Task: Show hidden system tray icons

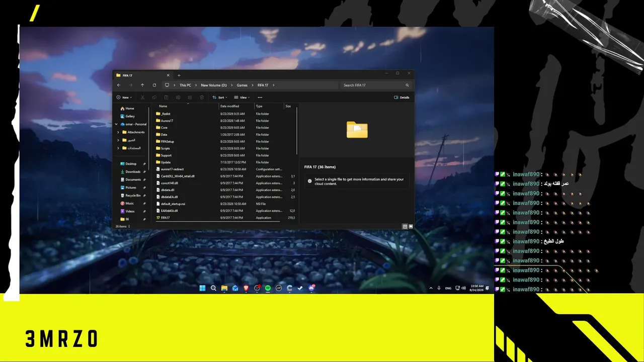Action: pyautogui.click(x=431, y=288)
